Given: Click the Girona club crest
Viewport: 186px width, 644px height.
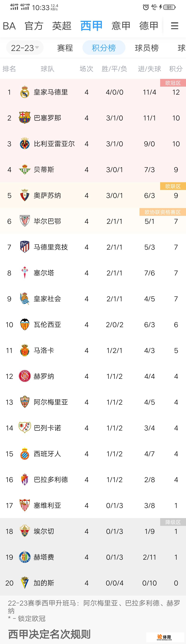Looking at the screenshot, I should pos(24,376).
